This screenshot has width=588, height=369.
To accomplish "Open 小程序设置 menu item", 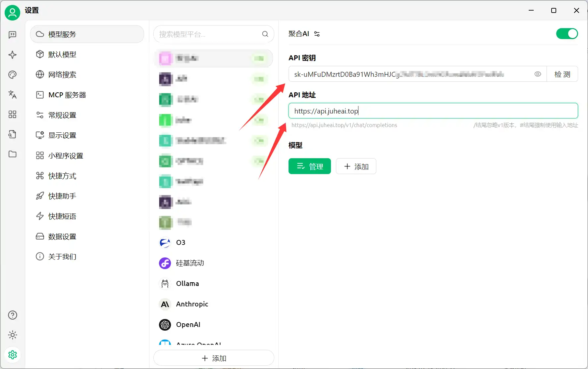I will tap(87, 156).
